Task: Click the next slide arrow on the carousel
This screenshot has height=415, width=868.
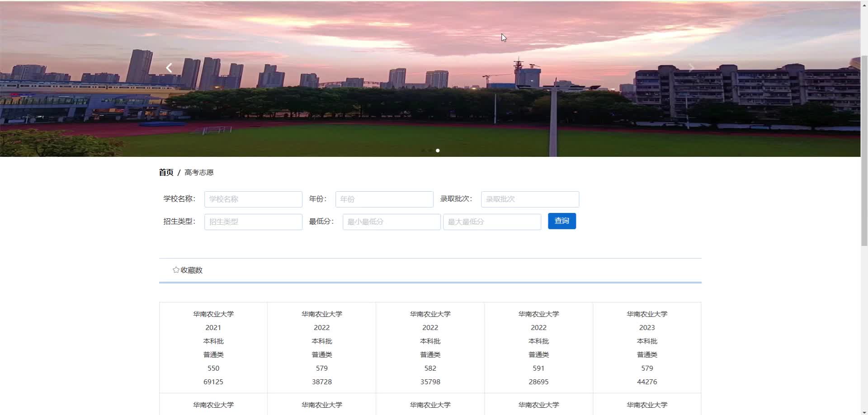Action: (x=691, y=68)
